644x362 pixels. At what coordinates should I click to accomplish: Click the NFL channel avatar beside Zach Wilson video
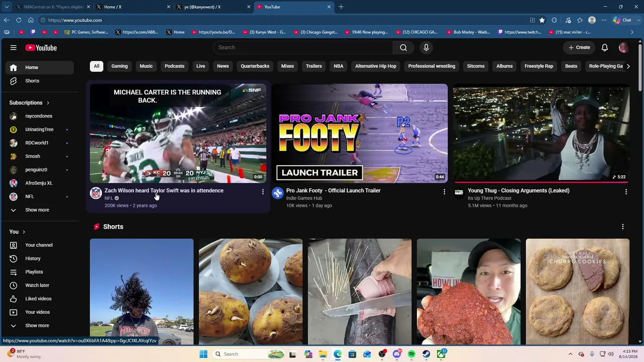(x=96, y=193)
